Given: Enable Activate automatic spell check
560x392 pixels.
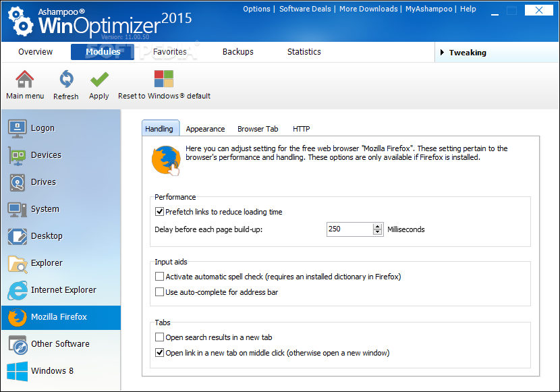Looking at the screenshot, I should pos(159,277).
